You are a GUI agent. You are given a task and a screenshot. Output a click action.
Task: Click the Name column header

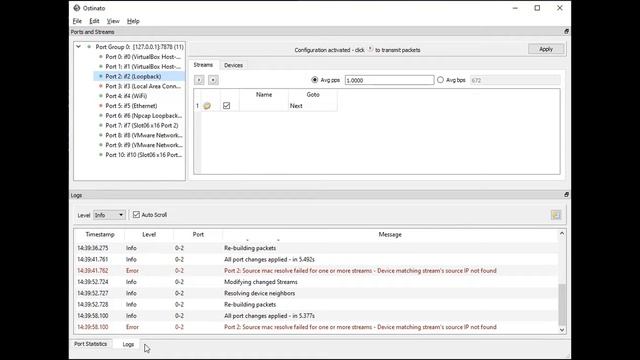[264, 95]
